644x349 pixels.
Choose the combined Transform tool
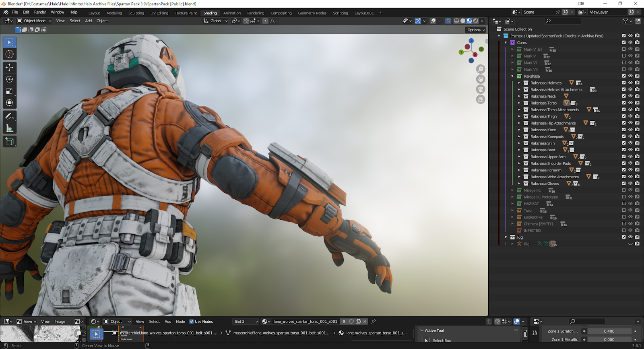click(x=10, y=103)
